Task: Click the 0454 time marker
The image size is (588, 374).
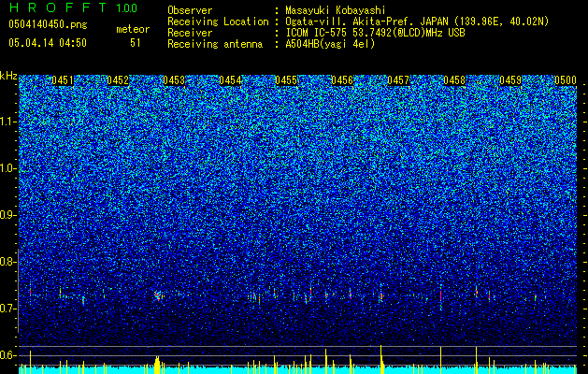Action: point(230,80)
